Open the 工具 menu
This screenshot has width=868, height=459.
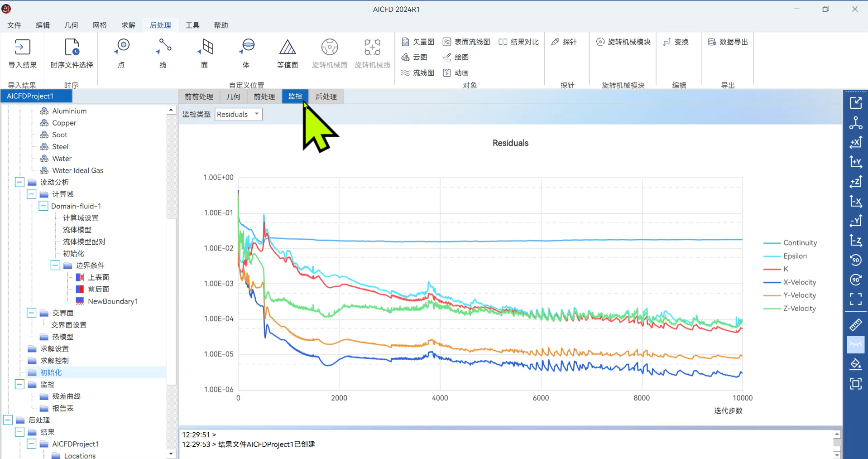point(192,25)
